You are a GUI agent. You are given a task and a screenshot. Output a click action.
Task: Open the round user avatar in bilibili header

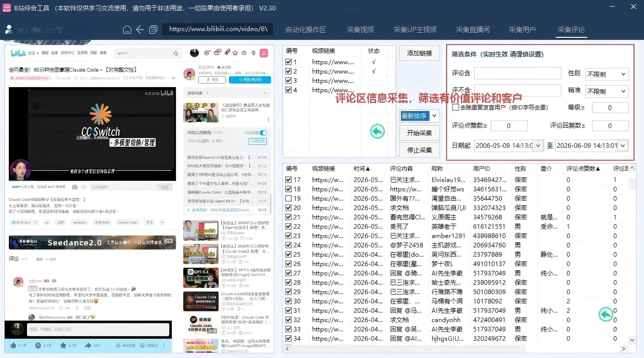tap(194, 53)
